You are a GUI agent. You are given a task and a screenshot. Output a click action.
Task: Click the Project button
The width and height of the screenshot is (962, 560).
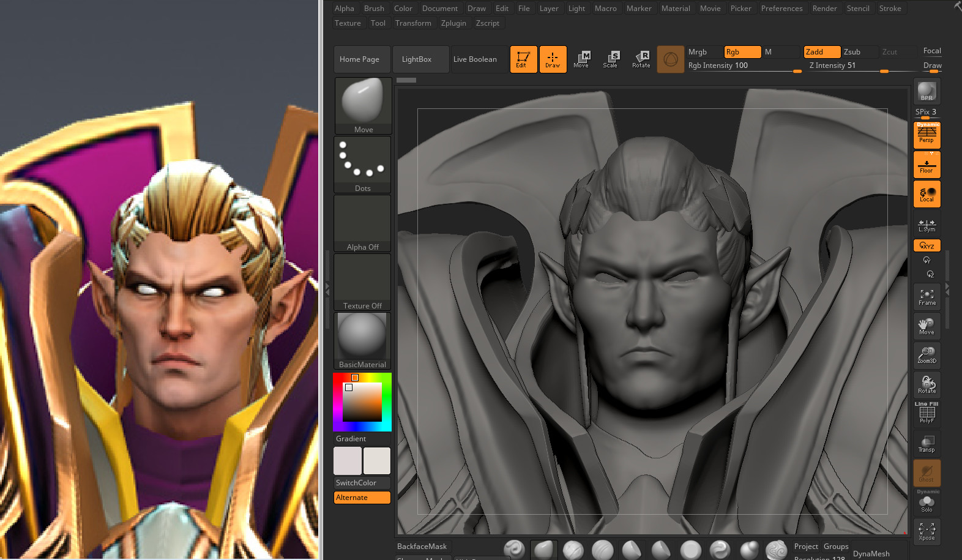pyautogui.click(x=806, y=547)
